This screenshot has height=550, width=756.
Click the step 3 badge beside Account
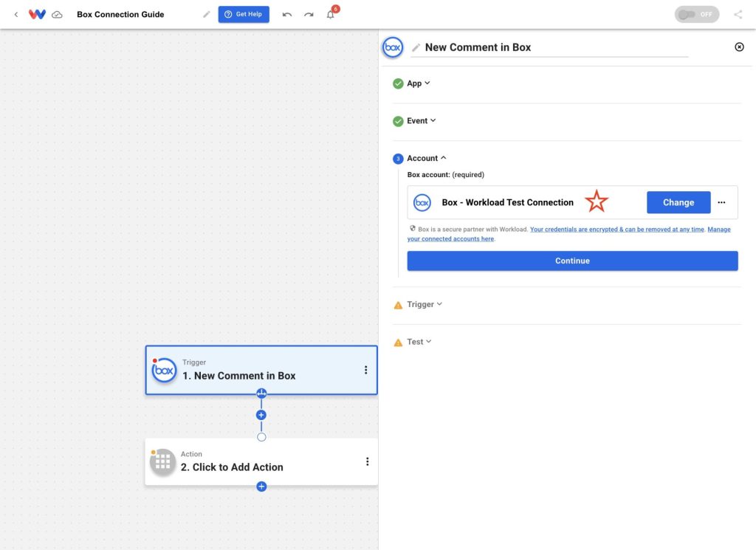pyautogui.click(x=398, y=159)
